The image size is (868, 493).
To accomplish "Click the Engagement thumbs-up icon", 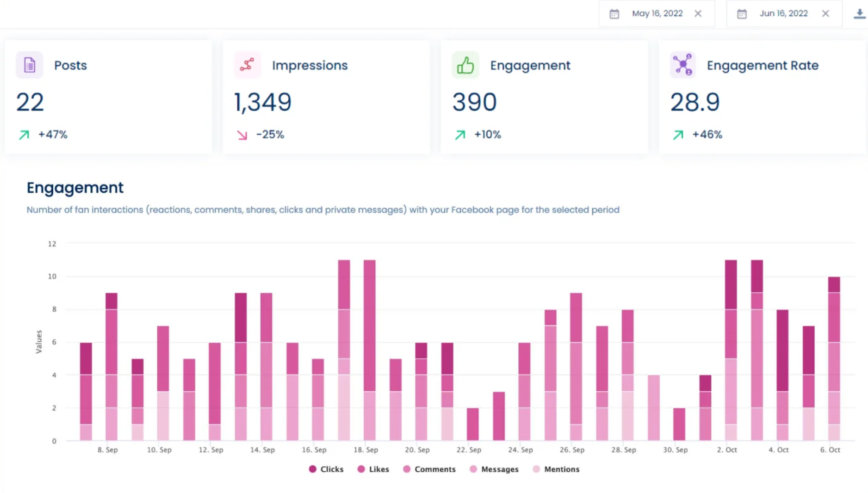I will click(465, 65).
